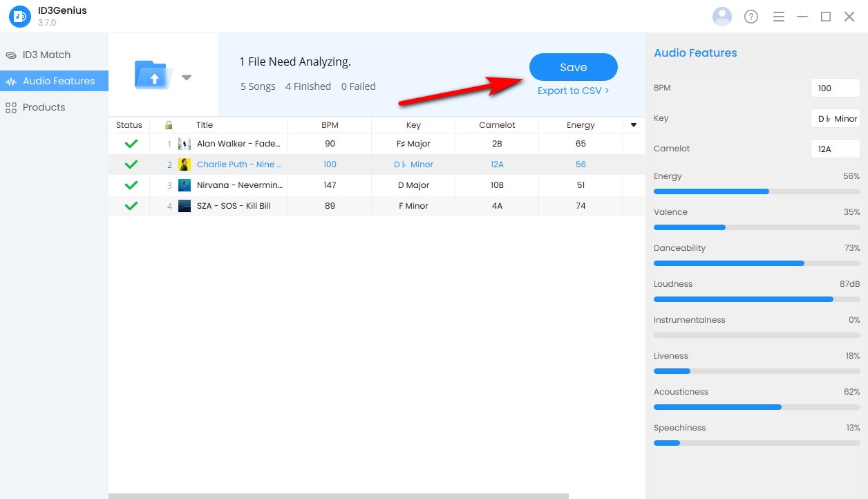This screenshot has height=499, width=868.
Task: Open the Key field in Audio Features
Action: [835, 118]
